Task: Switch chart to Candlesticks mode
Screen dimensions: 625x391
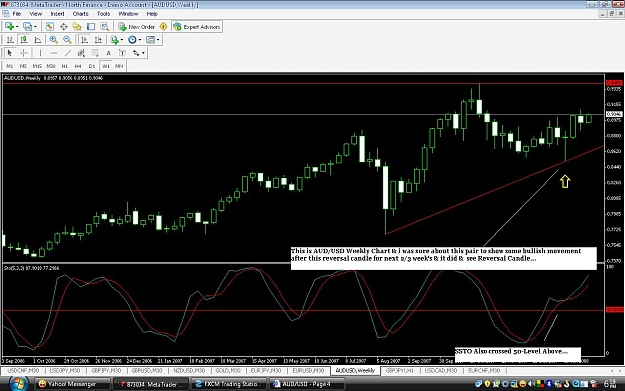Action: (x=24, y=39)
